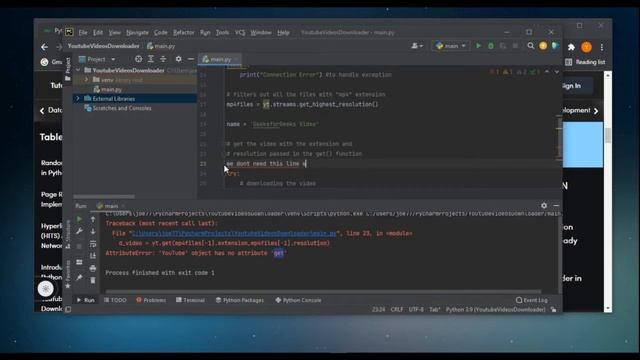
Task: Open browser three-dot menu
Action: coord(602,47)
